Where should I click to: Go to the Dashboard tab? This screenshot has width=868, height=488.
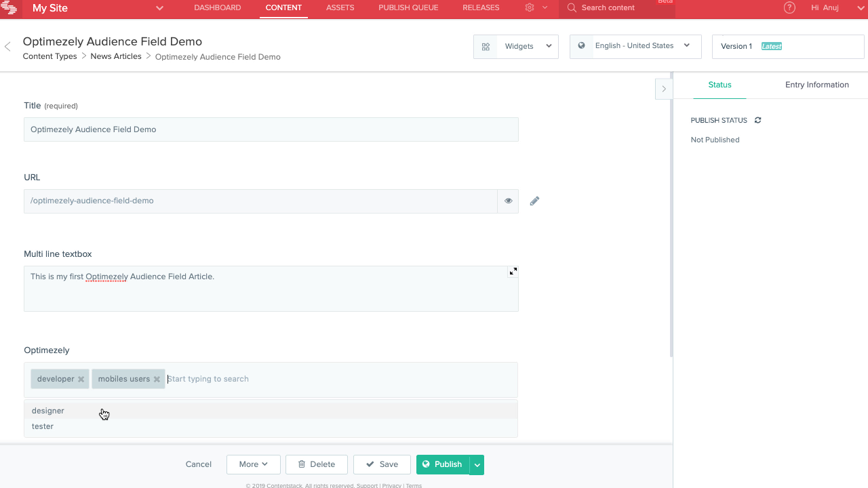coord(217,8)
